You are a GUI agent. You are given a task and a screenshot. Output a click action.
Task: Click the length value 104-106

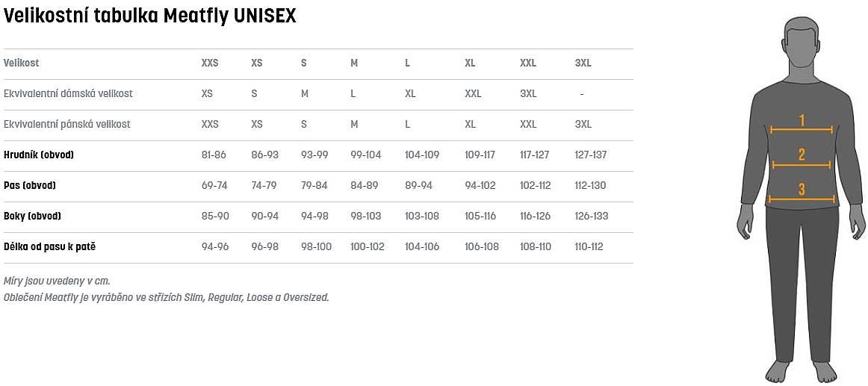422,247
